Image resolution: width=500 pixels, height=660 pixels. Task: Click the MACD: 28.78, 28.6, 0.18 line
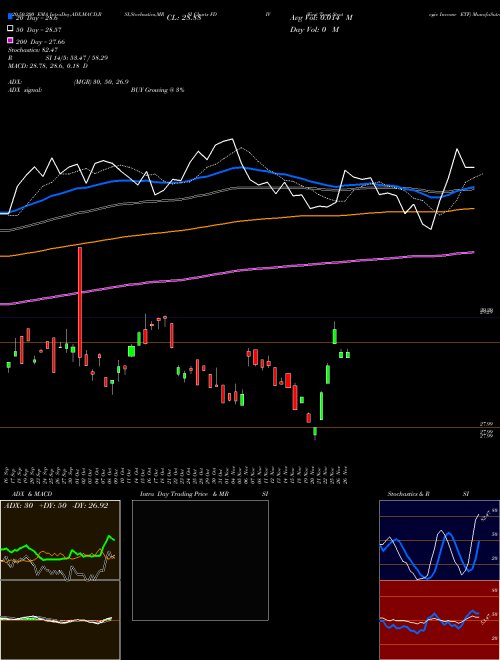[x=48, y=66]
